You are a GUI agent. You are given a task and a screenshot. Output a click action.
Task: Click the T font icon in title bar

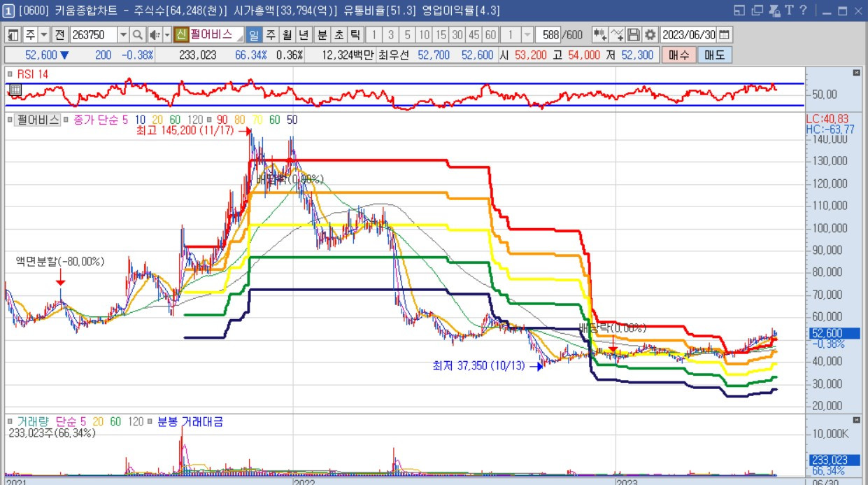tap(788, 10)
